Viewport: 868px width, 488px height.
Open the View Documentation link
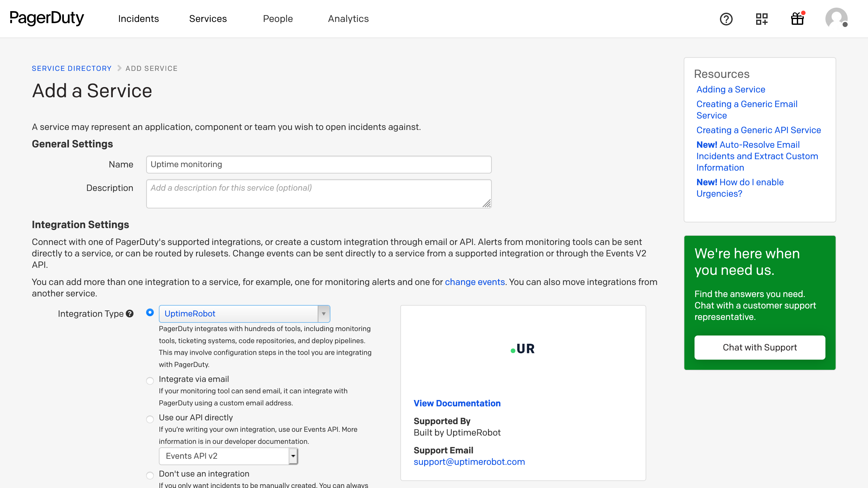click(x=457, y=403)
